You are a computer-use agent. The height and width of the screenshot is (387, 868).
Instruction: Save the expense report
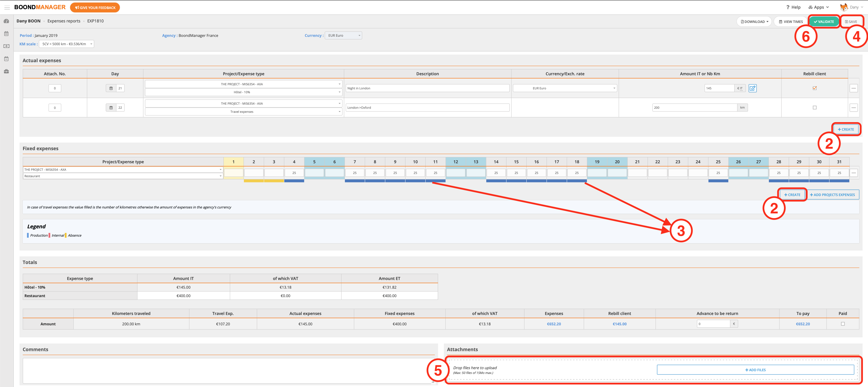tap(851, 22)
